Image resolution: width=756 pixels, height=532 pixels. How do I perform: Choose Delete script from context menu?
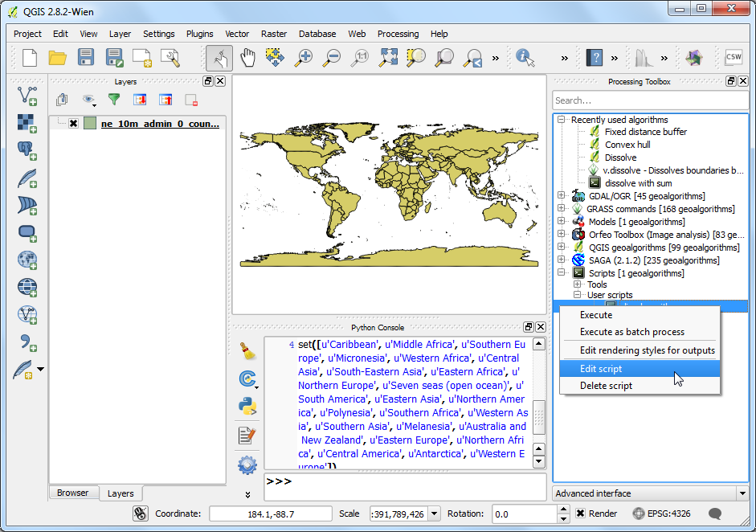point(640,386)
